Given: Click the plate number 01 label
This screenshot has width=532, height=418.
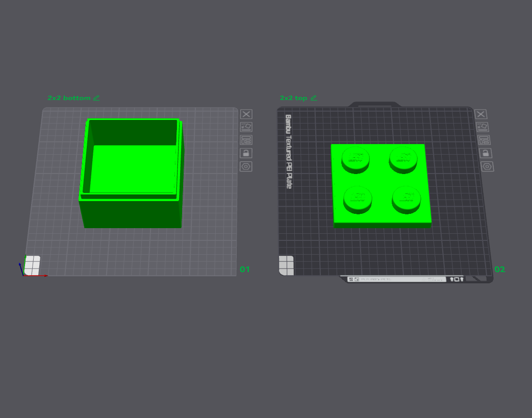Looking at the screenshot, I should (245, 269).
